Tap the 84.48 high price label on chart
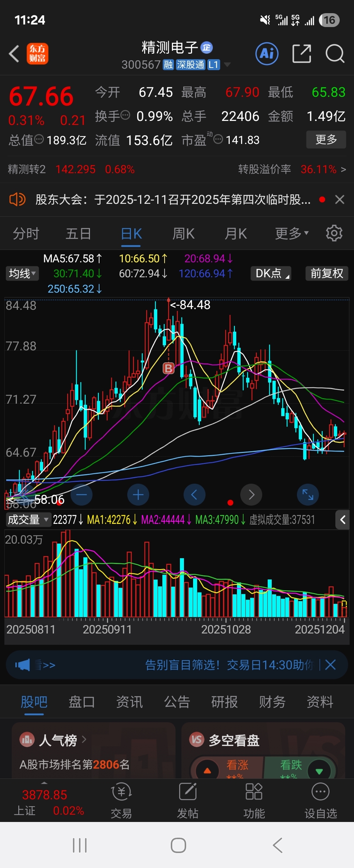354x868 pixels. coord(191,305)
